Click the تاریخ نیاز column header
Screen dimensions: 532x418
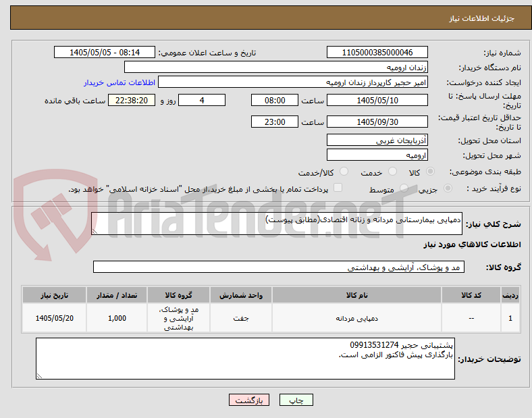(x=54, y=295)
